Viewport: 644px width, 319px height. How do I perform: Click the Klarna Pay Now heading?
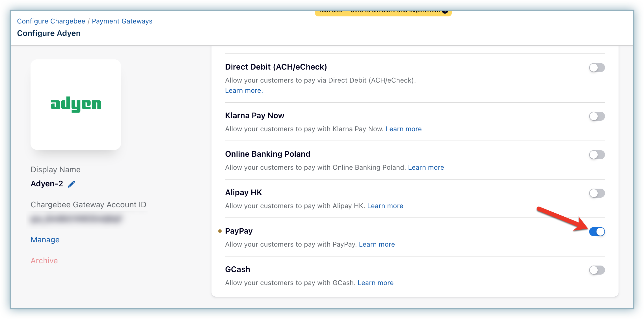(255, 116)
